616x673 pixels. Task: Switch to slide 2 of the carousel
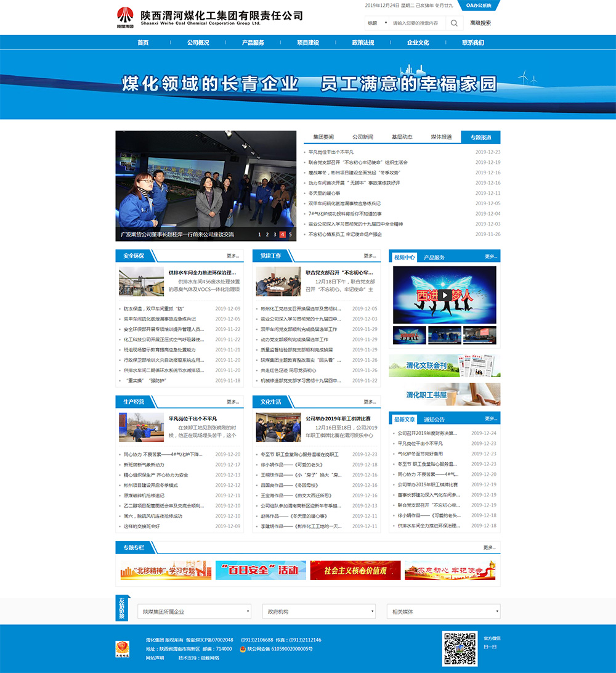(x=267, y=235)
